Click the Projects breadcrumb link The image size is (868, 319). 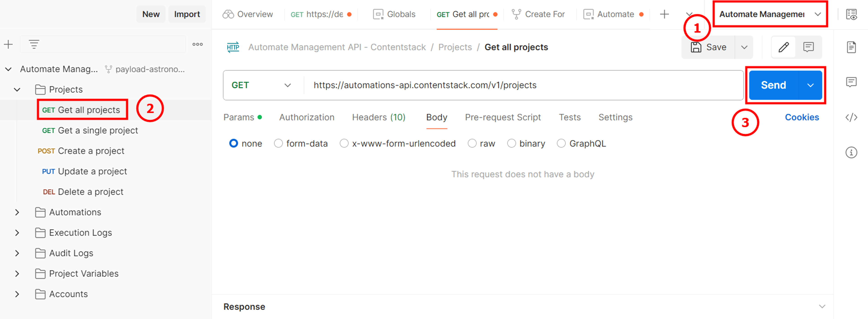pos(455,47)
